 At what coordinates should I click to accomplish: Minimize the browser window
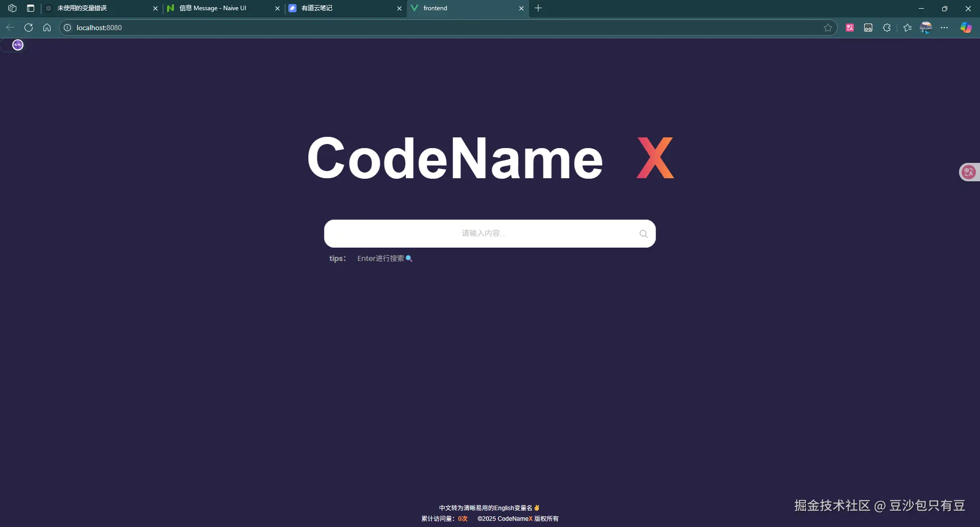pyautogui.click(x=921, y=8)
